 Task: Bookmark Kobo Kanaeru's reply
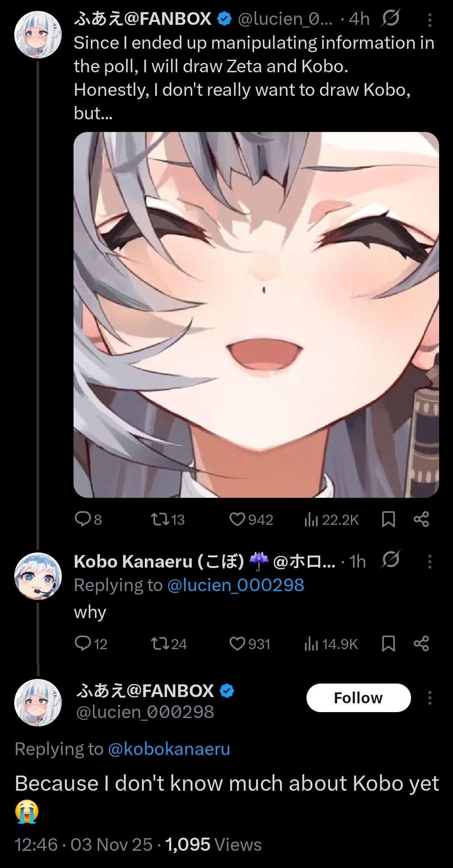[x=388, y=644]
